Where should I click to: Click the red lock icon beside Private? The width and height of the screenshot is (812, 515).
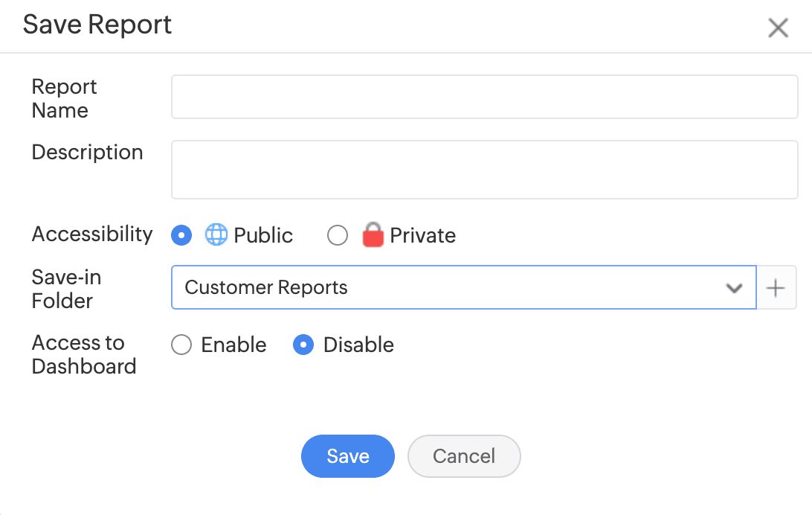coord(373,235)
